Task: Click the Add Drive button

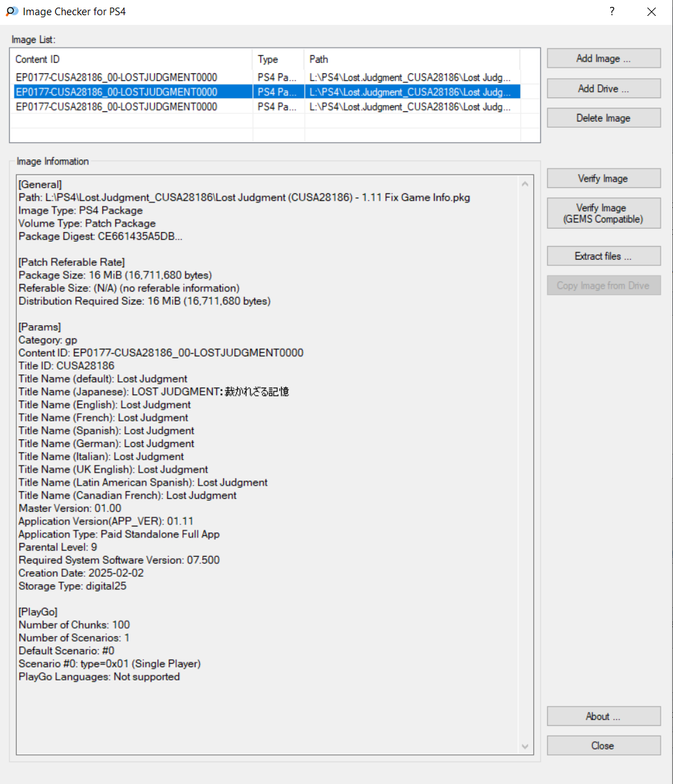Action: [603, 88]
